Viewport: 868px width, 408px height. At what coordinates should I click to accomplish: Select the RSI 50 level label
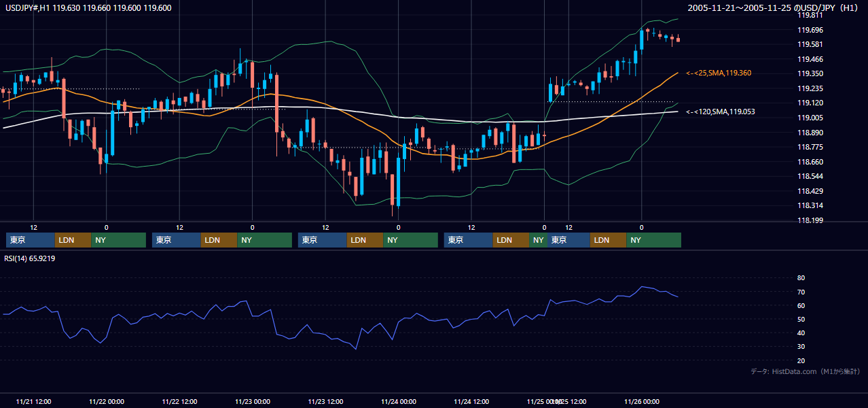pyautogui.click(x=801, y=319)
